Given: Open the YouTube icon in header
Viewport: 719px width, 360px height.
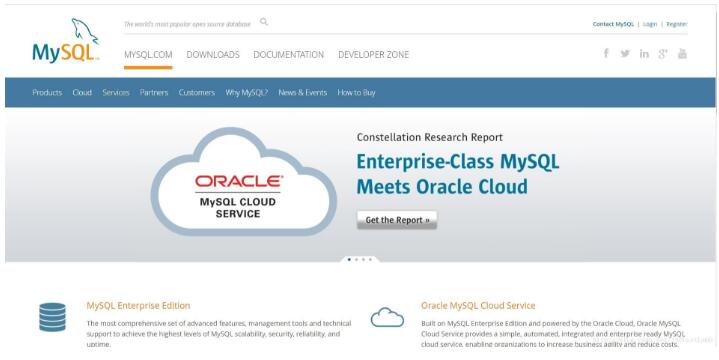Looking at the screenshot, I should (682, 54).
